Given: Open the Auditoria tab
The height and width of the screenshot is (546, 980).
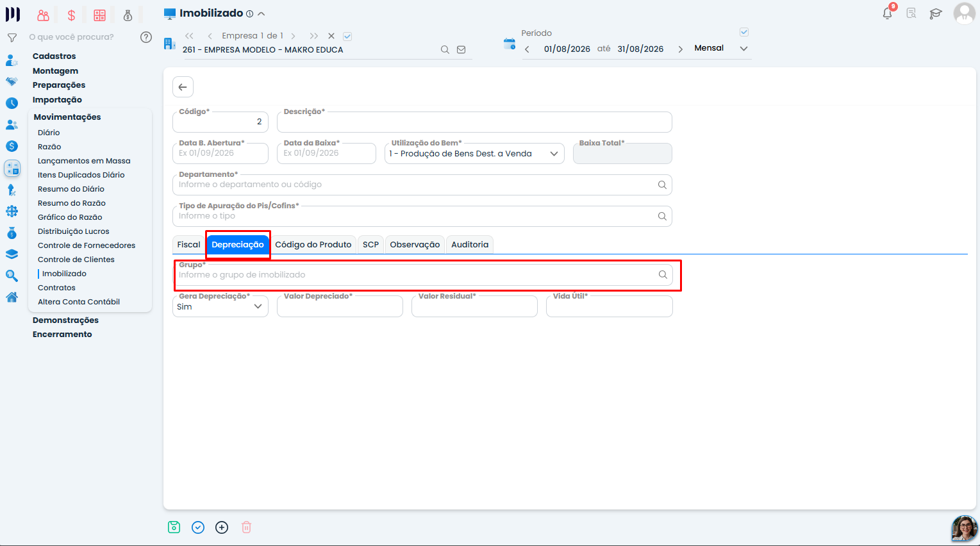Looking at the screenshot, I should pyautogui.click(x=470, y=245).
